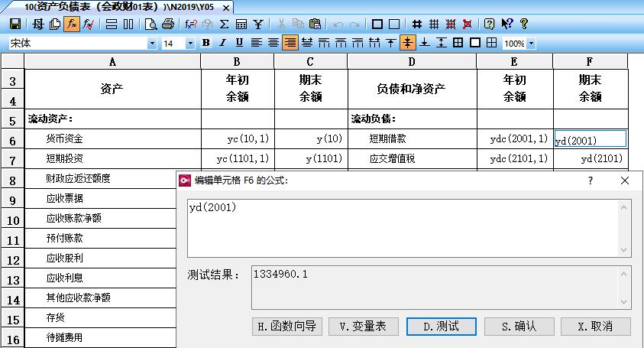This screenshot has width=644, height=348.
Task: Open the font size 14 dropdown
Action: pyautogui.click(x=190, y=44)
